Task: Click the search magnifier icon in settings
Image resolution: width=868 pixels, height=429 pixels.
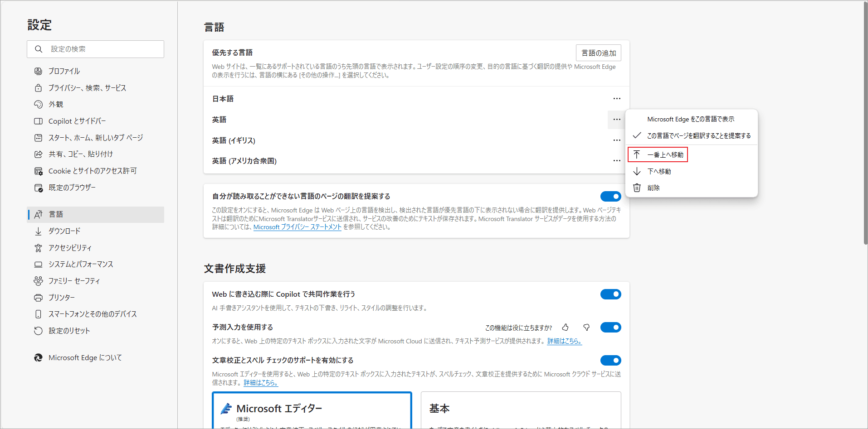Action: click(39, 49)
